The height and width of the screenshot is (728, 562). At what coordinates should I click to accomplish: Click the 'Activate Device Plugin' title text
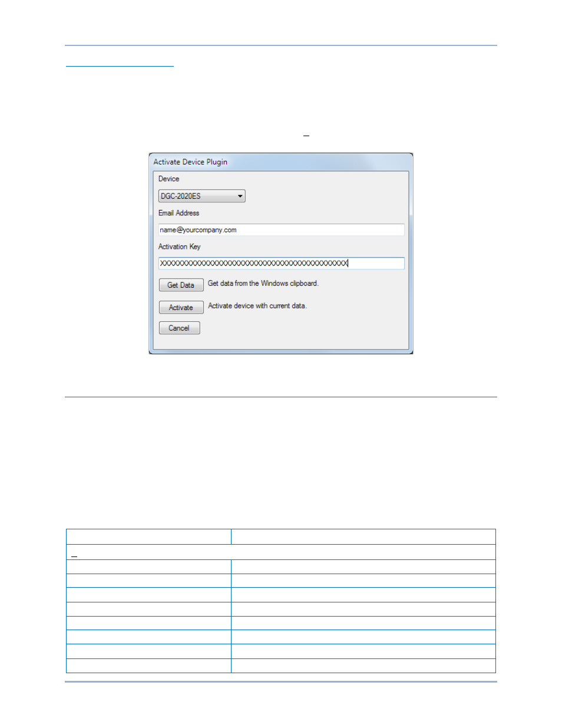pos(190,162)
